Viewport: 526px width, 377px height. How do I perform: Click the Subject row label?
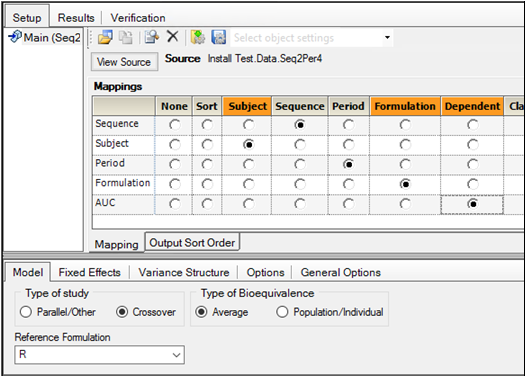tap(112, 144)
